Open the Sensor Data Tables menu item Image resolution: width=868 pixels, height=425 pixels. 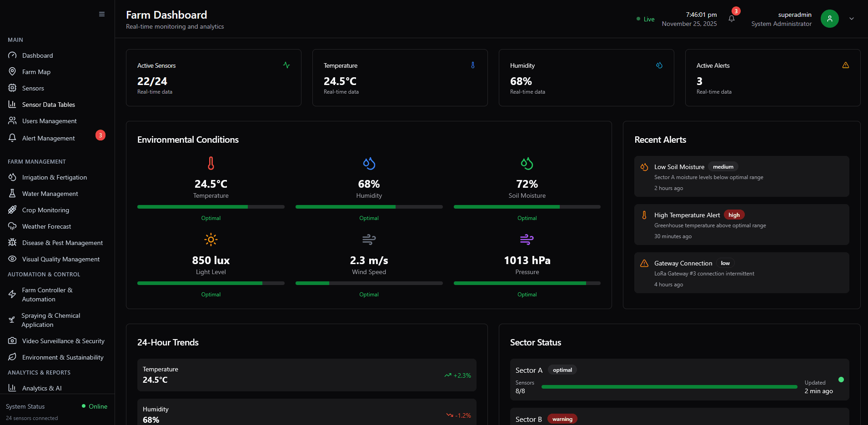[48, 105]
